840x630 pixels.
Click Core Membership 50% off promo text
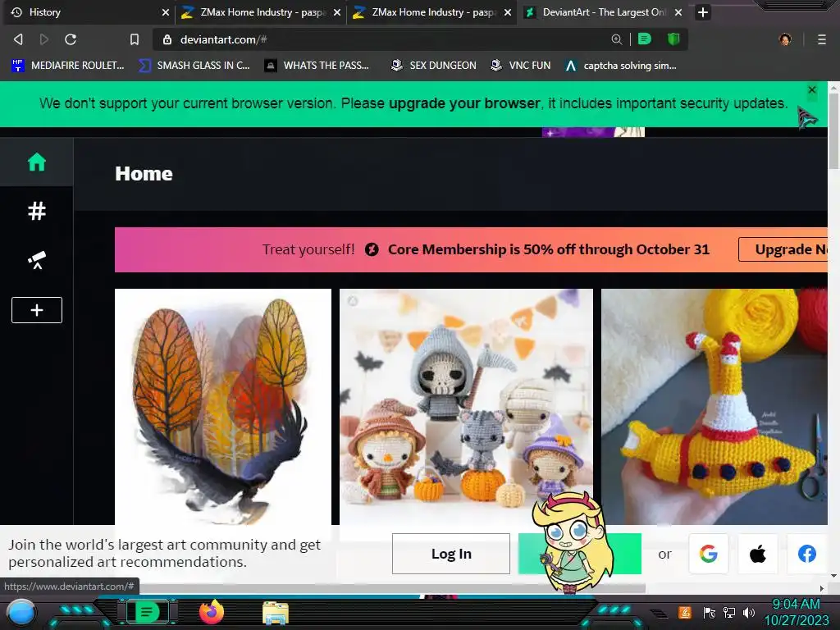coord(548,249)
